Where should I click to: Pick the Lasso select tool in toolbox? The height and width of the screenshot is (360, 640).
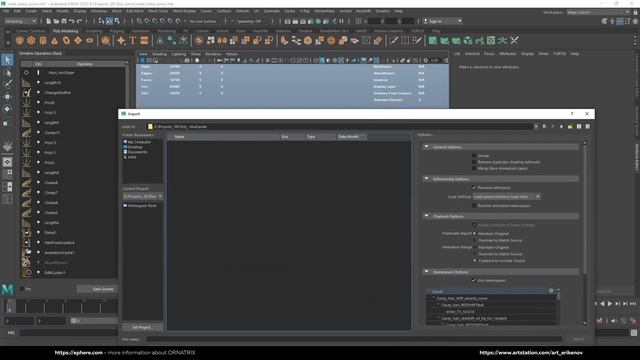click(7, 73)
